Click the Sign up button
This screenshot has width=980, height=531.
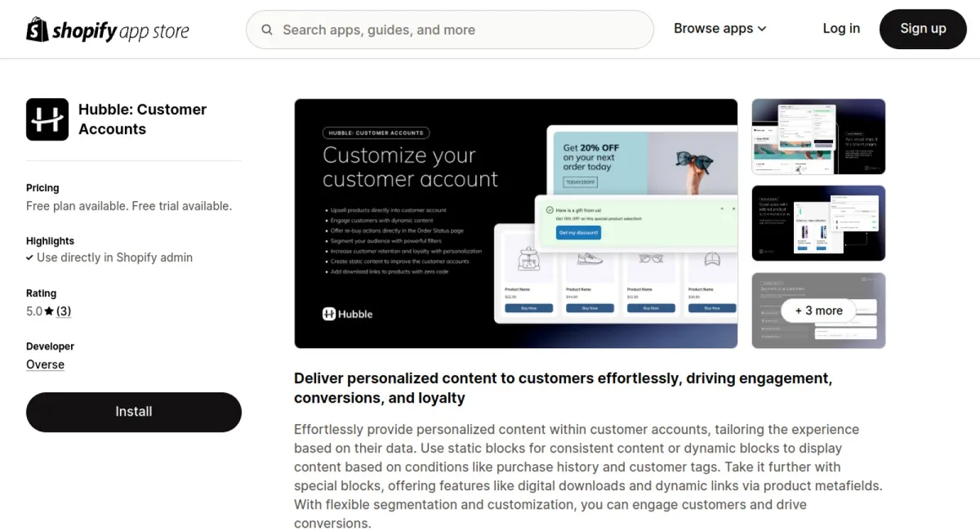pyautogui.click(x=923, y=29)
